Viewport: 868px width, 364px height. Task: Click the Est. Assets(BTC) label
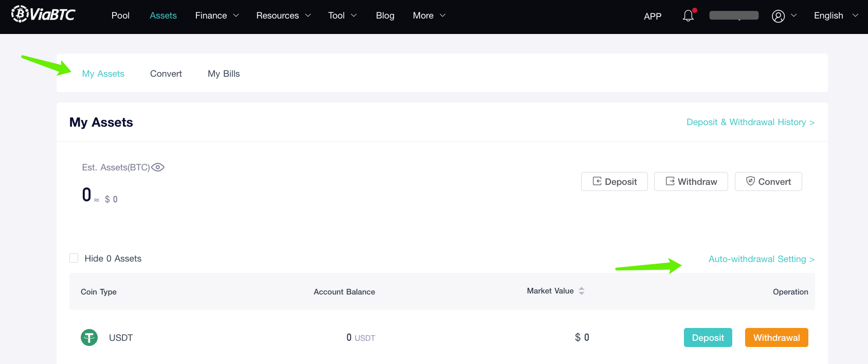(116, 167)
